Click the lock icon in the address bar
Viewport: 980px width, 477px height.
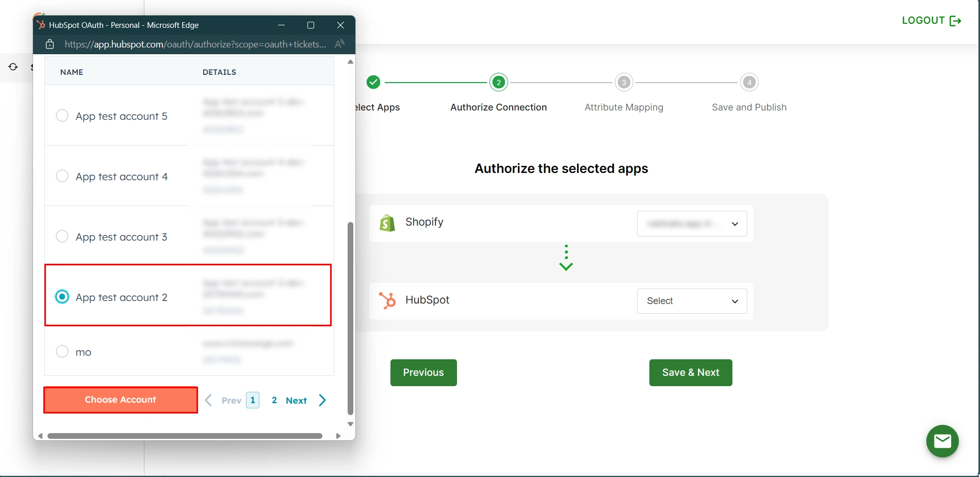click(x=50, y=44)
